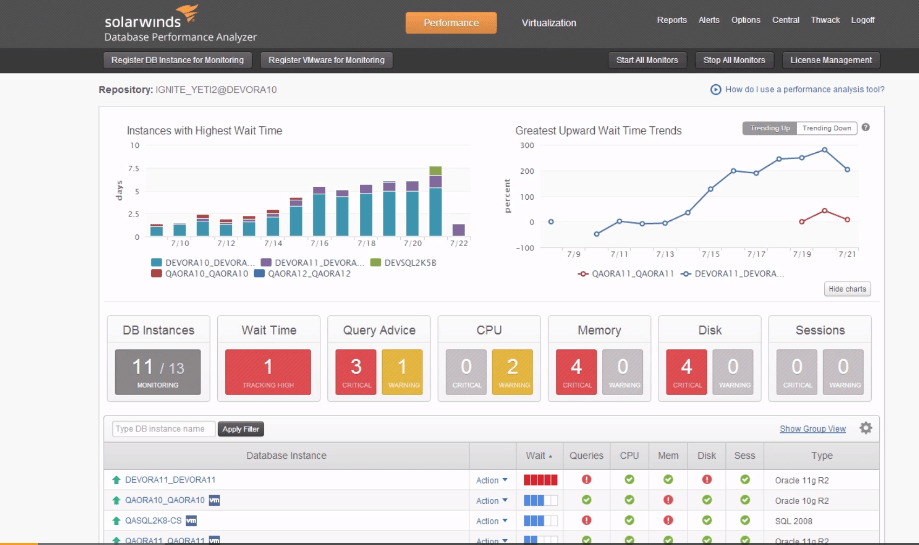
Task: Open Central in the top menu
Action: [x=785, y=20]
